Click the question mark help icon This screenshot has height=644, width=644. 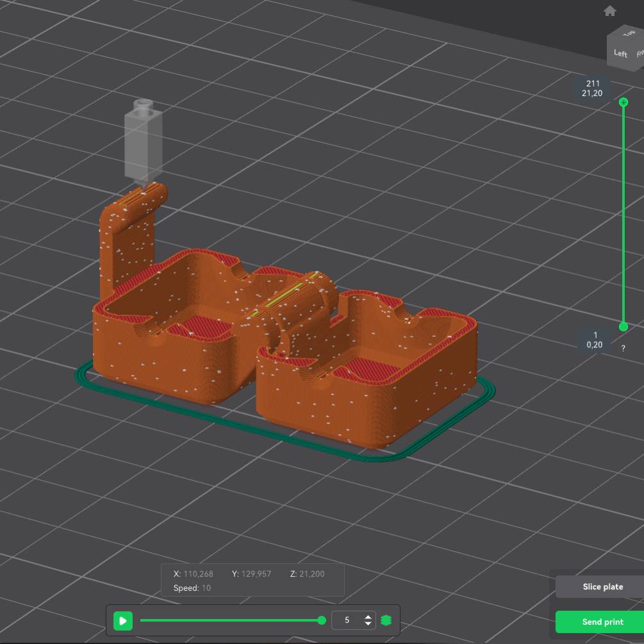pos(623,349)
